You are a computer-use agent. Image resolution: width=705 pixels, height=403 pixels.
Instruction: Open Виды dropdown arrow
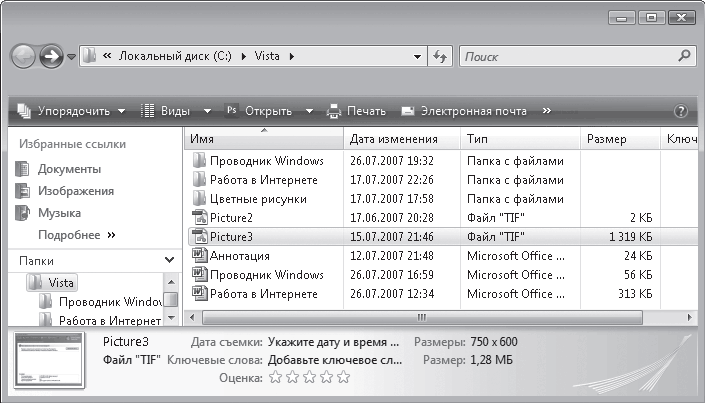click(207, 111)
